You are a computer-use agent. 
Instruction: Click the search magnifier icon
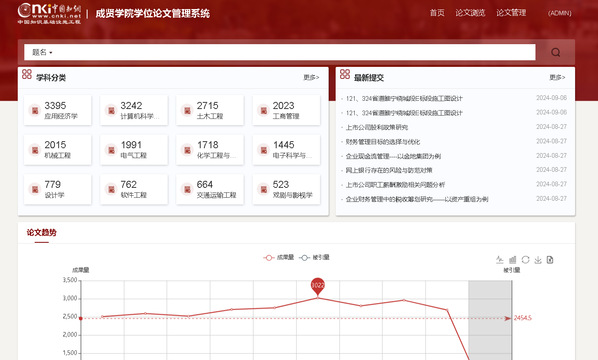[x=556, y=52]
